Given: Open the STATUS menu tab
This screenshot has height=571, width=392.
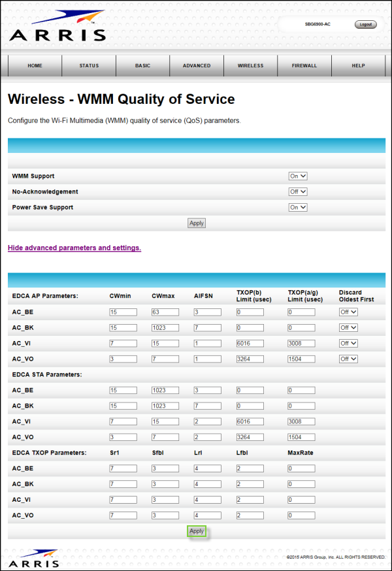Looking at the screenshot, I should (x=89, y=66).
